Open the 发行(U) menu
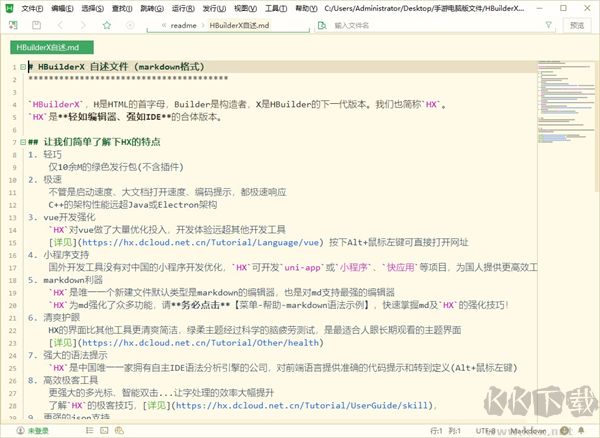This screenshot has width=600, height=438. tap(214, 8)
